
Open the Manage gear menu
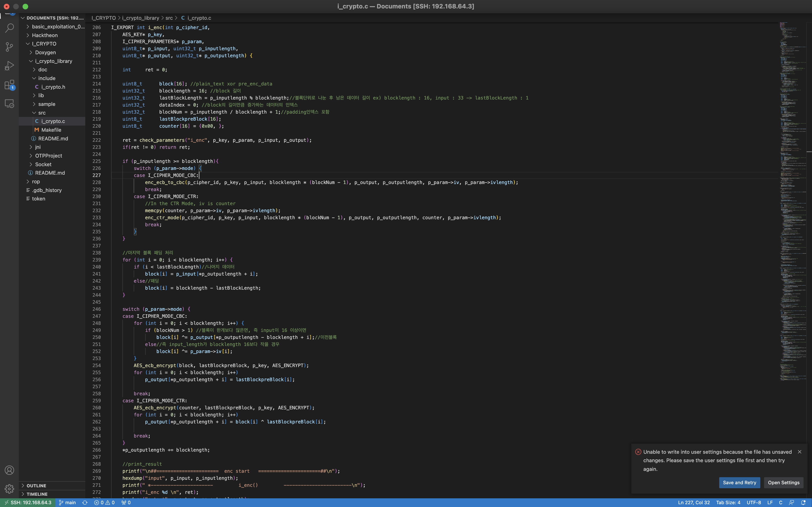(x=9, y=488)
